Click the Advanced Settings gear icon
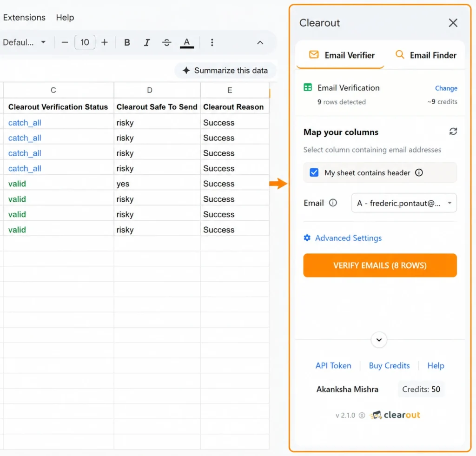Screen dimensions: 476x456 point(307,238)
